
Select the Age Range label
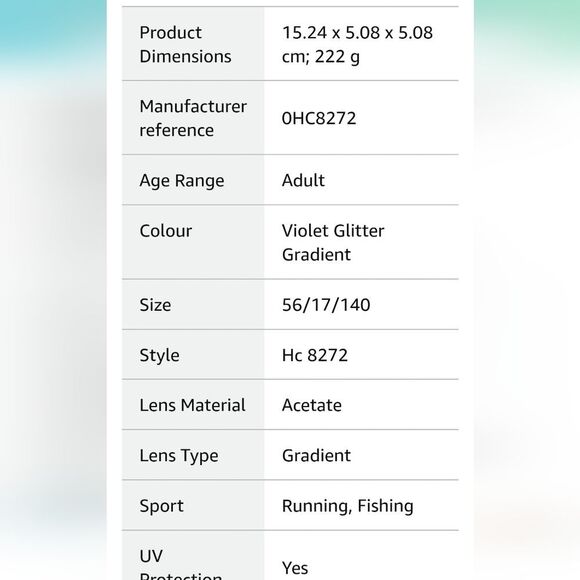tap(182, 181)
